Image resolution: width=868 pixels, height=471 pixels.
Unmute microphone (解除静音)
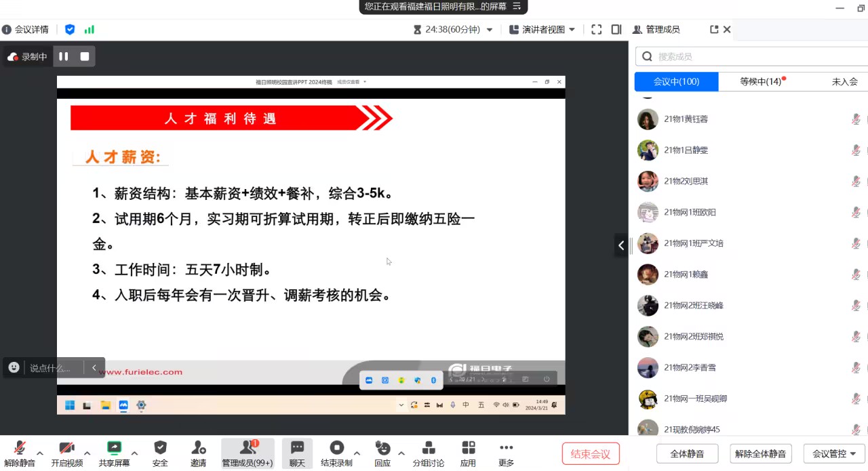pyautogui.click(x=20, y=449)
